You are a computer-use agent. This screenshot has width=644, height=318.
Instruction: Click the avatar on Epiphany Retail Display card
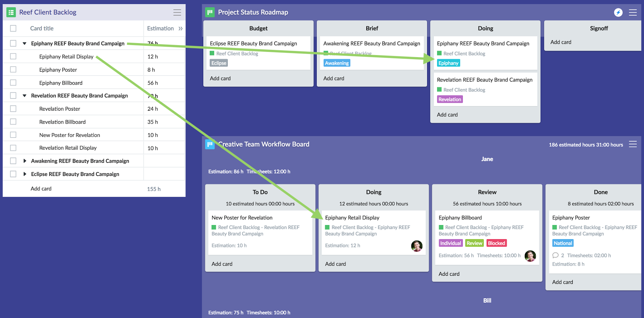(417, 246)
